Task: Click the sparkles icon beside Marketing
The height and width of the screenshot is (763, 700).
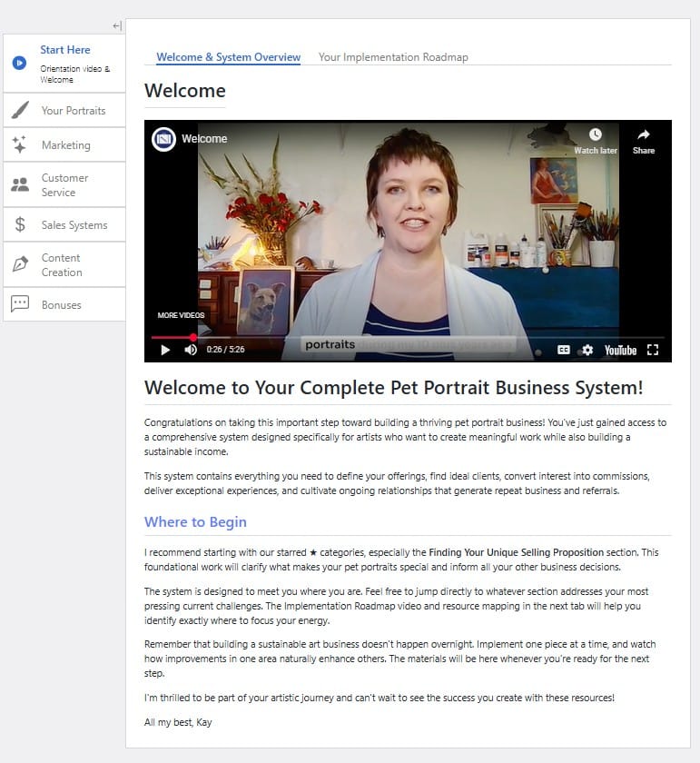Action: [19, 144]
